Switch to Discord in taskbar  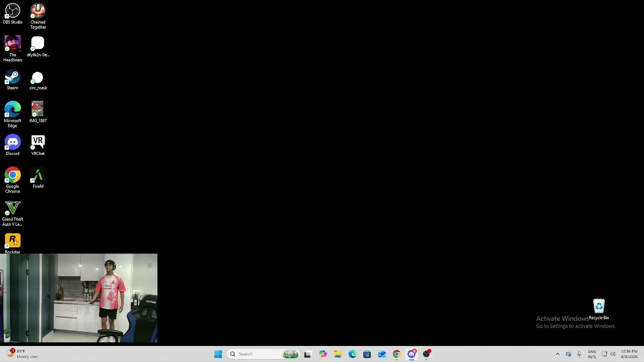(x=412, y=354)
